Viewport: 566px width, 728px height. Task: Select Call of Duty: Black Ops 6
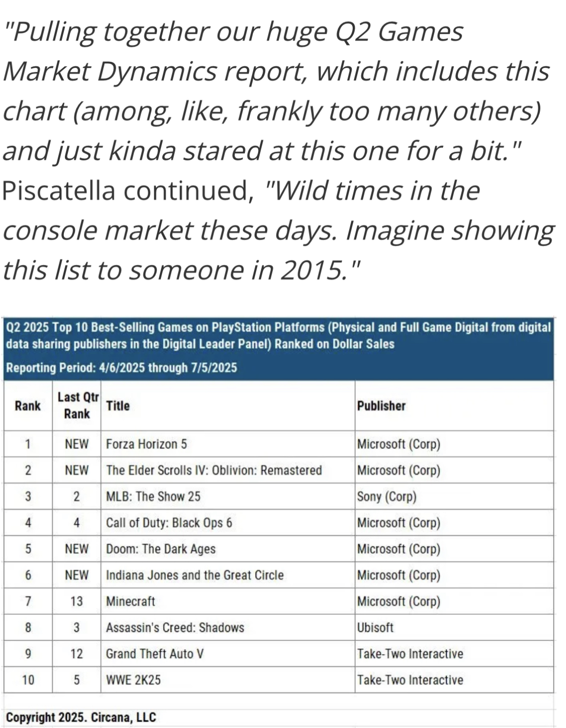[169, 522]
